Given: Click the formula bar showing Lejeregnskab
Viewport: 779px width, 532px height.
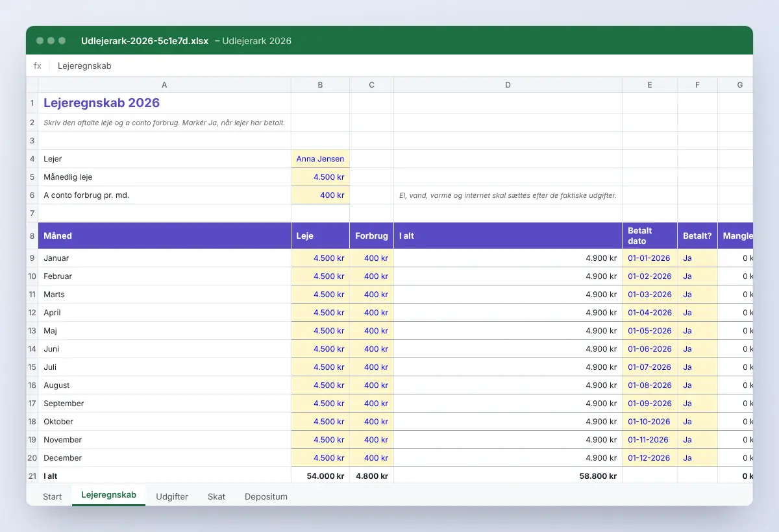Looking at the screenshot, I should (402, 66).
